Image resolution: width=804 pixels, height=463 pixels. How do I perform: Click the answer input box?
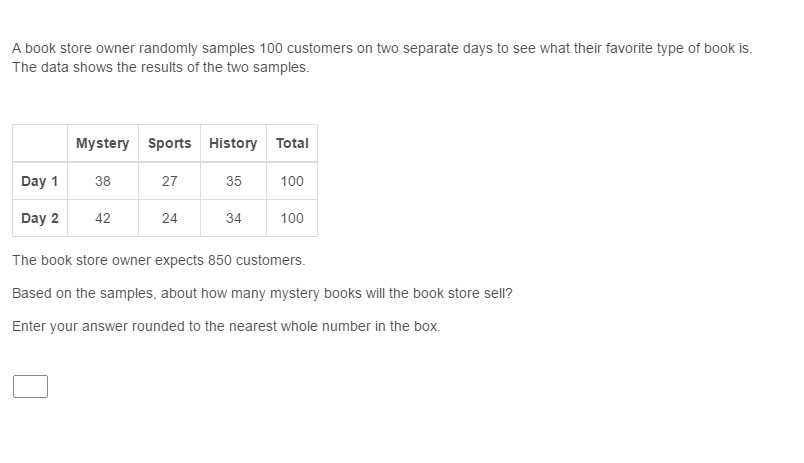[30, 386]
